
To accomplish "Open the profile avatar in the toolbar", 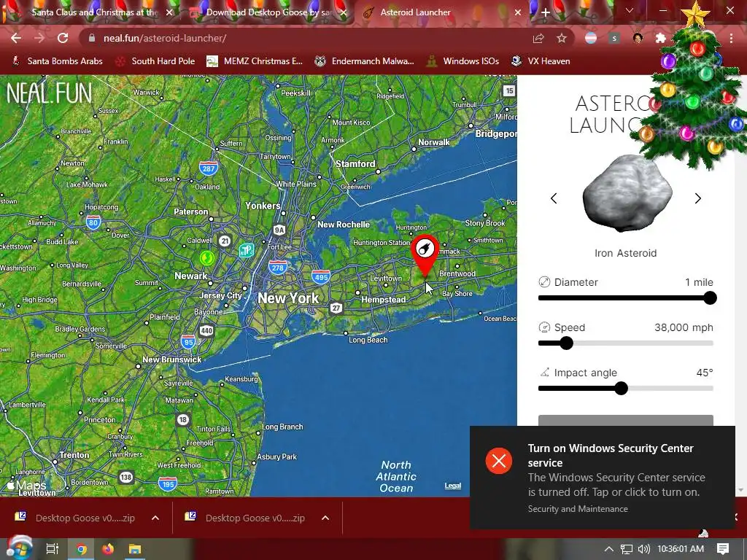I will point(638,38).
